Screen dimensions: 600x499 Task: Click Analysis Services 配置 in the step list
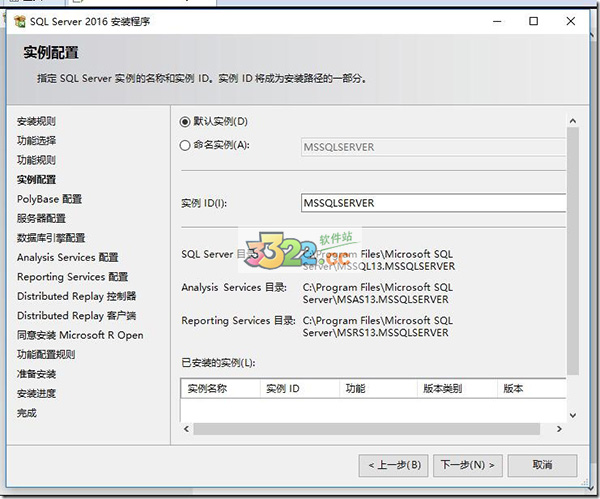[x=68, y=258]
